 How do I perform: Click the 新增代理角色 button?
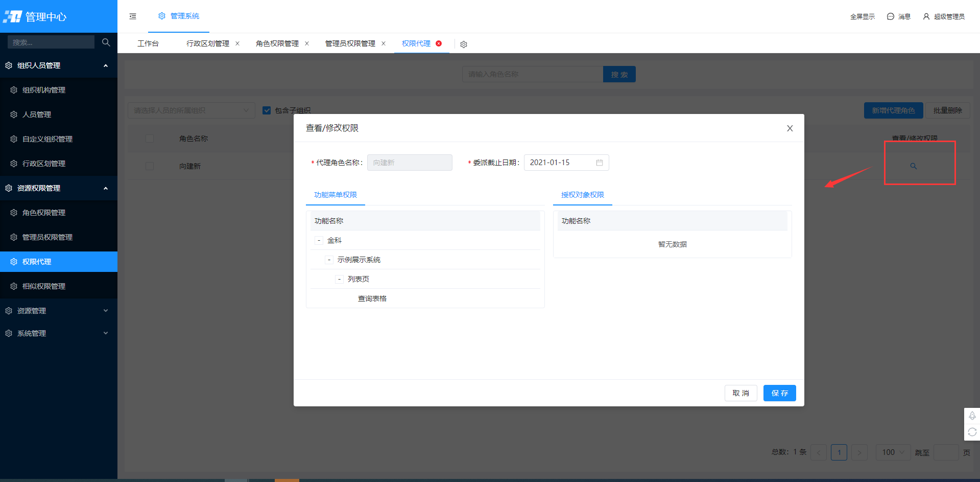click(894, 110)
